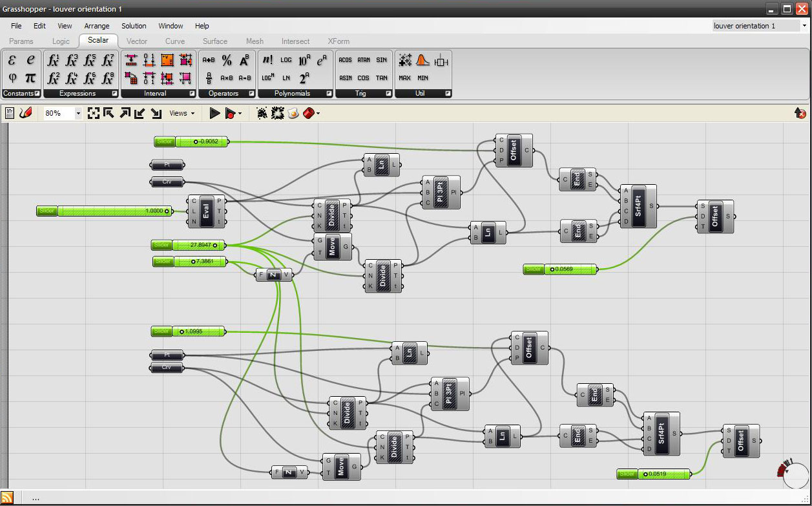Select the MIN util component
812x506 pixels.
pyautogui.click(x=423, y=78)
